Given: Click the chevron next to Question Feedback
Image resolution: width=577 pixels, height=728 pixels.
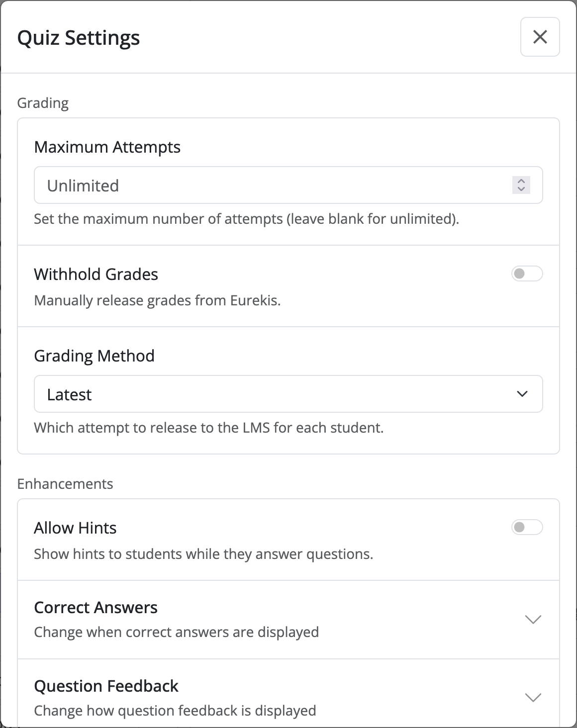Looking at the screenshot, I should [x=533, y=698].
